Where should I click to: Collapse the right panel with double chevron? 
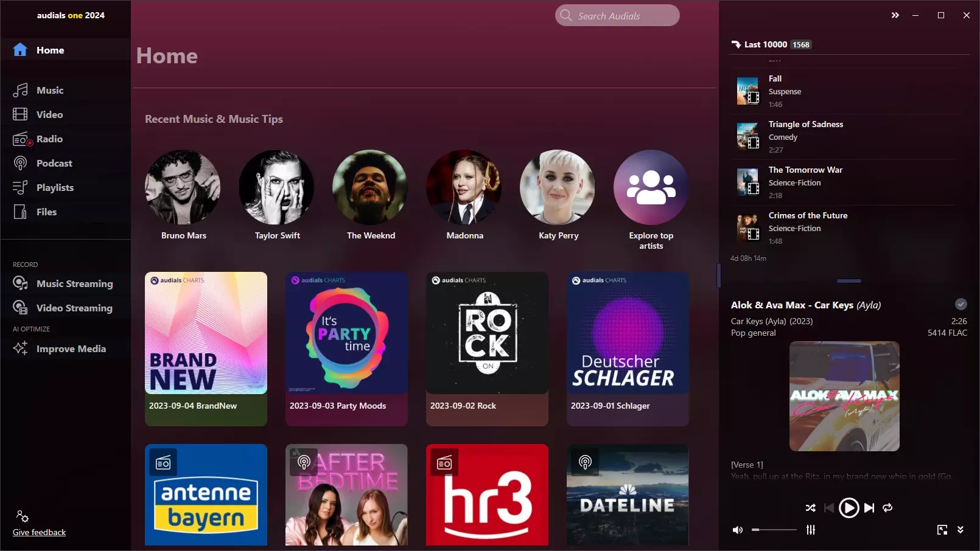895,15
